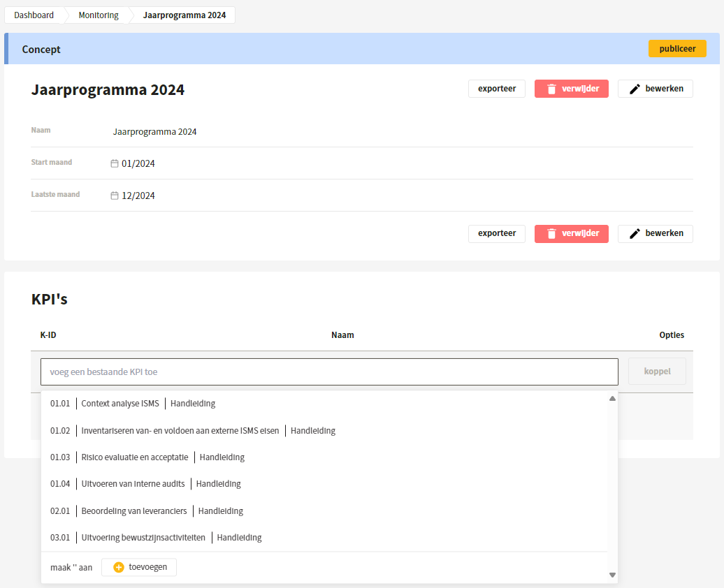Click the koppel button

(657, 372)
